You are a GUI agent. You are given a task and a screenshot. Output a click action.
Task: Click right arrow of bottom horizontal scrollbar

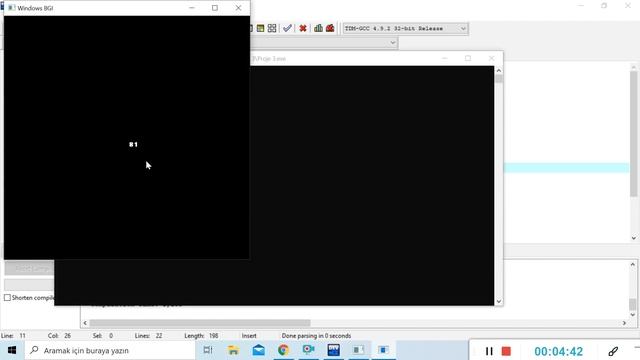(624, 323)
